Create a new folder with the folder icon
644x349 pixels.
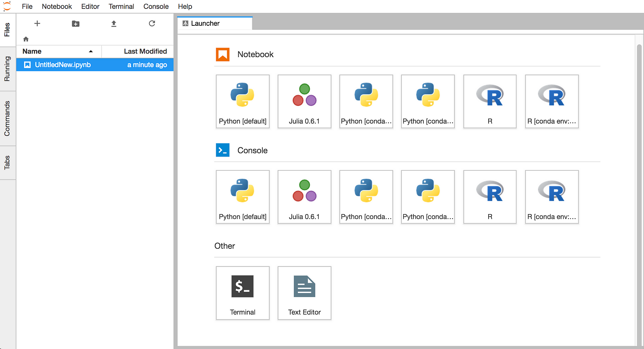[76, 24]
